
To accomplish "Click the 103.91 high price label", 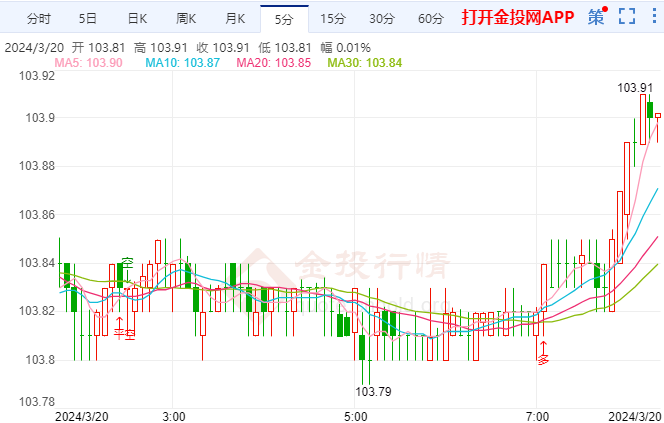I will coord(635,88).
